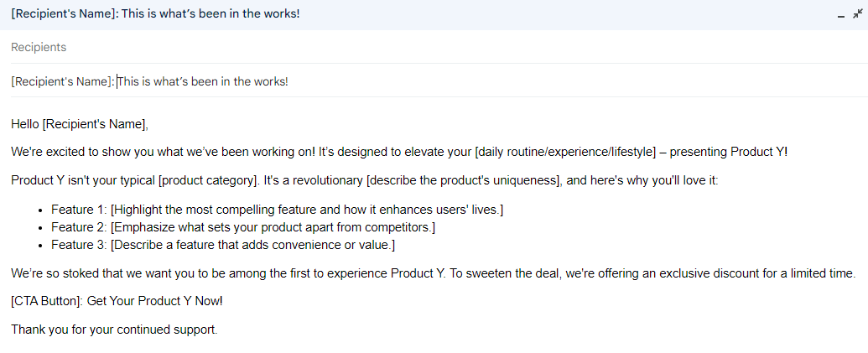Image resolution: width=868 pixels, height=353 pixels.
Task: Click the compose window title bar text
Action: pyautogui.click(x=155, y=15)
